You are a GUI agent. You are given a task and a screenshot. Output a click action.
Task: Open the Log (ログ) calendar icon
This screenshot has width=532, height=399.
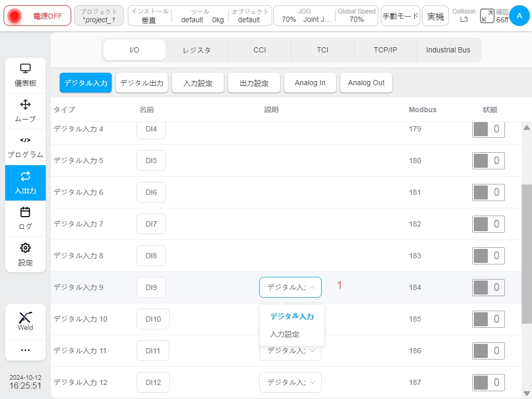point(25,212)
